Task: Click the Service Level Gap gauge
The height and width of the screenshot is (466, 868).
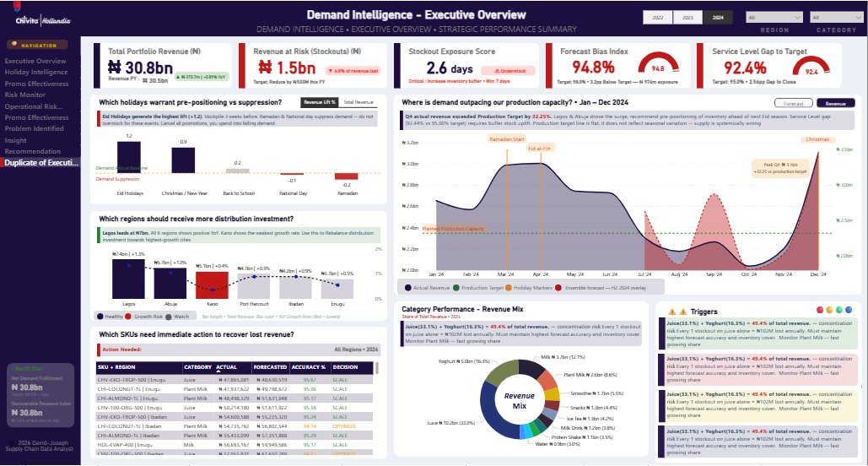Action: click(811, 66)
